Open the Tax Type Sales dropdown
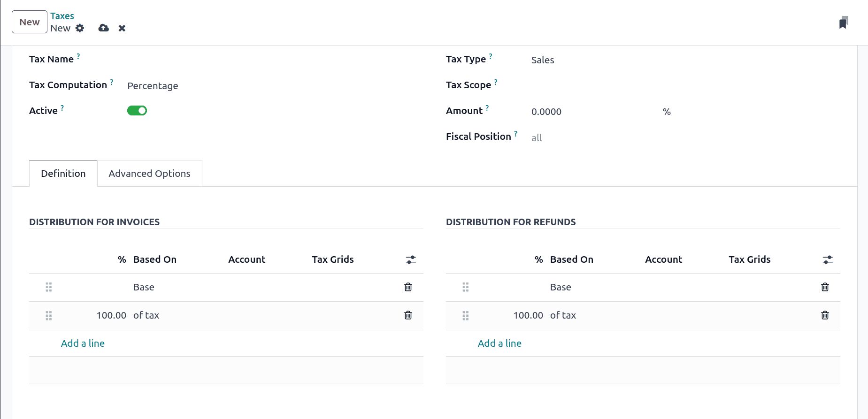The image size is (868, 419). (x=685, y=60)
